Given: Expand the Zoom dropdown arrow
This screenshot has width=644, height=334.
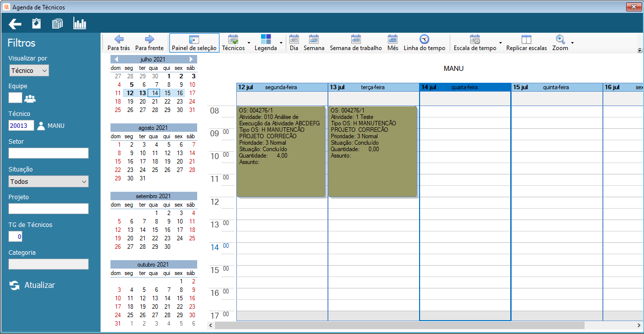Looking at the screenshot, I should point(573,43).
